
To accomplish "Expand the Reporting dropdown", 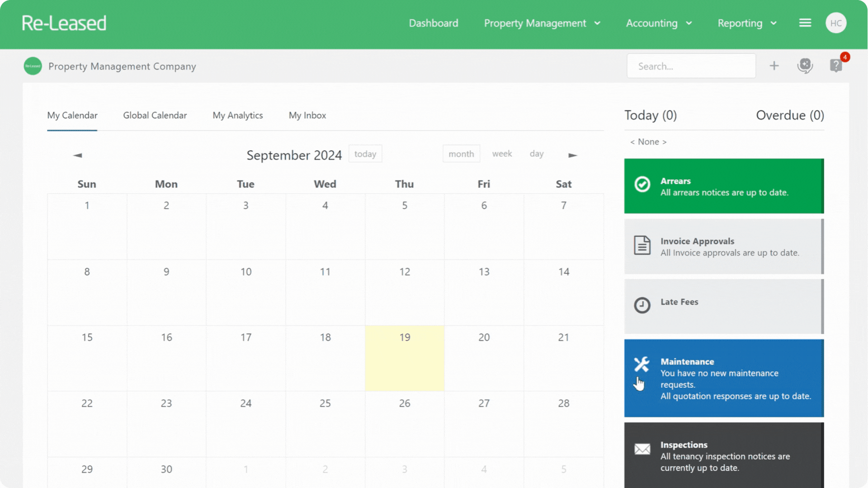I will (747, 23).
